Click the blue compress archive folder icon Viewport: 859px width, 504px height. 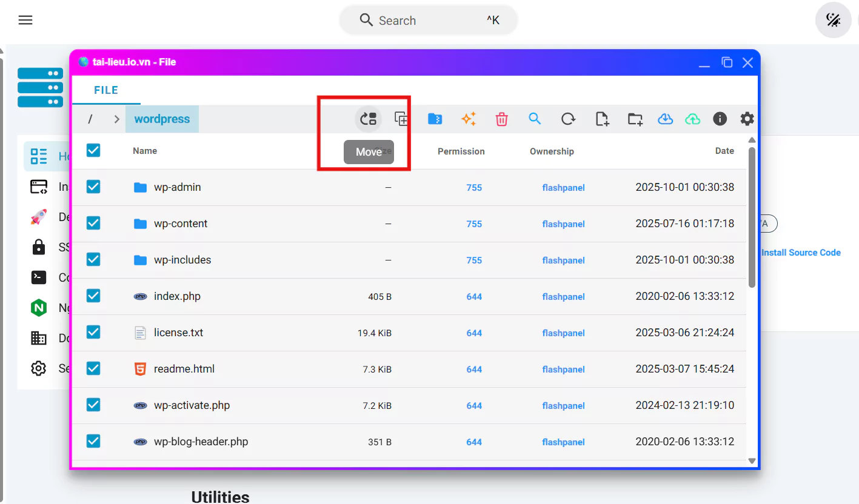[435, 119]
